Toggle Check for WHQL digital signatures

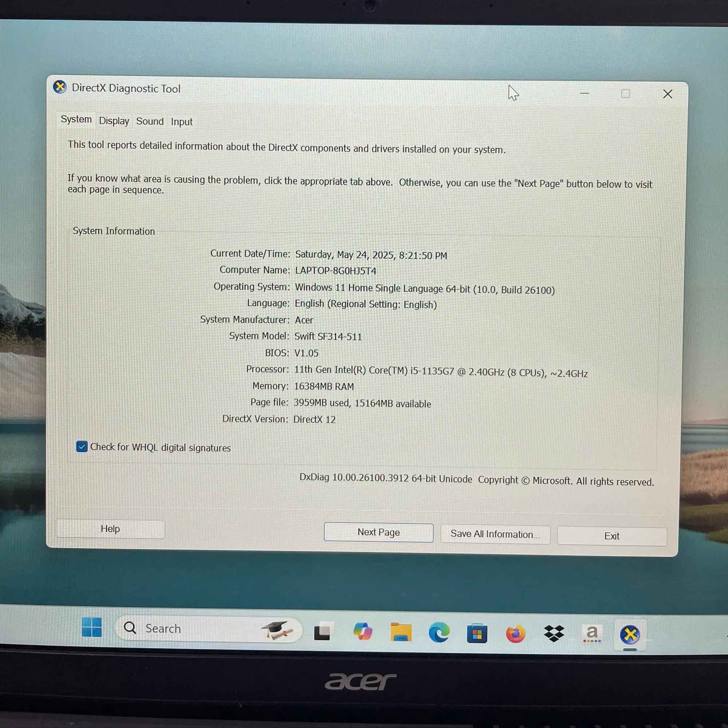pos(82,447)
